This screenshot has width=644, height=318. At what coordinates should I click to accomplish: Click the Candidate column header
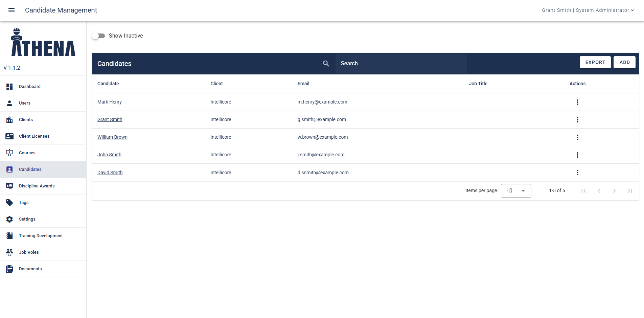(x=108, y=84)
